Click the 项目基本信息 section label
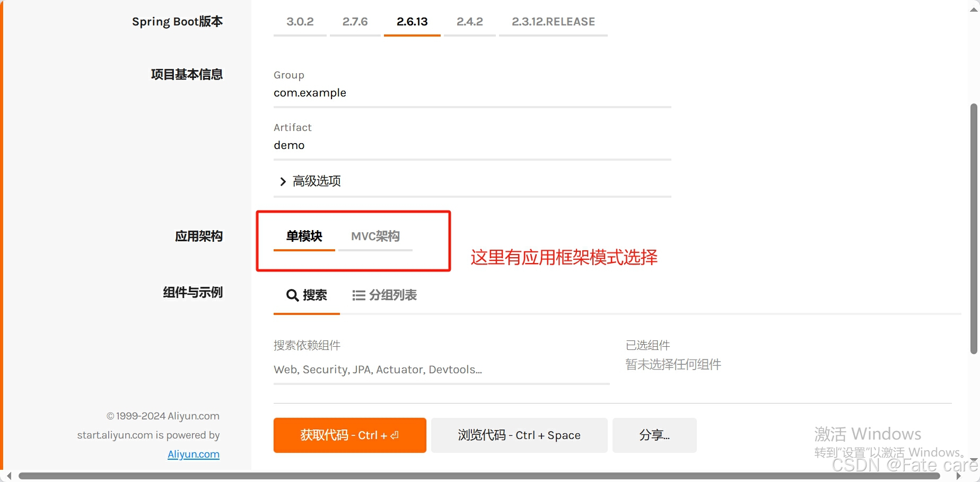 (187, 75)
